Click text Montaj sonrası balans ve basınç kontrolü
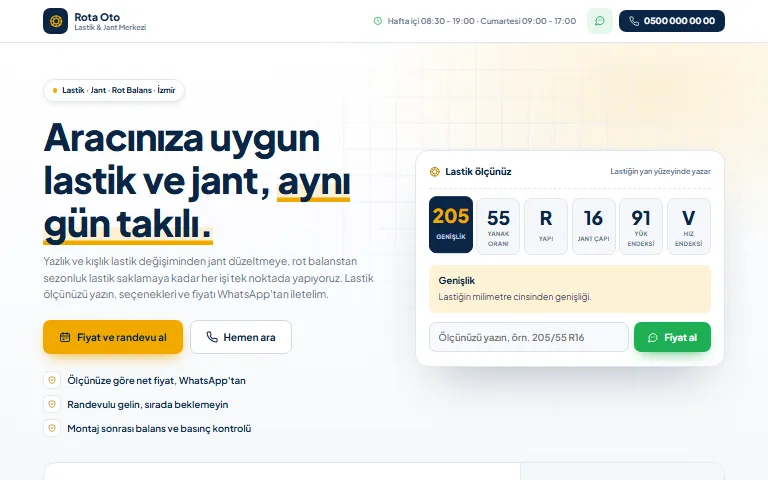Image resolution: width=768 pixels, height=480 pixels. click(159, 429)
